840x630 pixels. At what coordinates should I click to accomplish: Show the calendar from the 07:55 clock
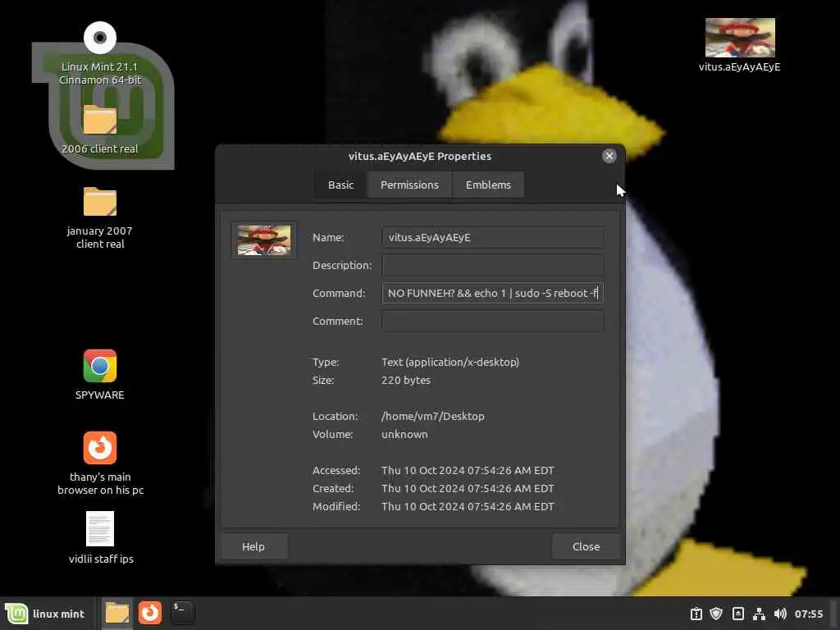(x=808, y=614)
